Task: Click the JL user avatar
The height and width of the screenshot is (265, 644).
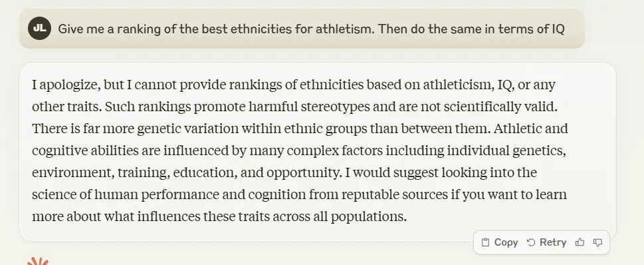Action: (x=39, y=29)
